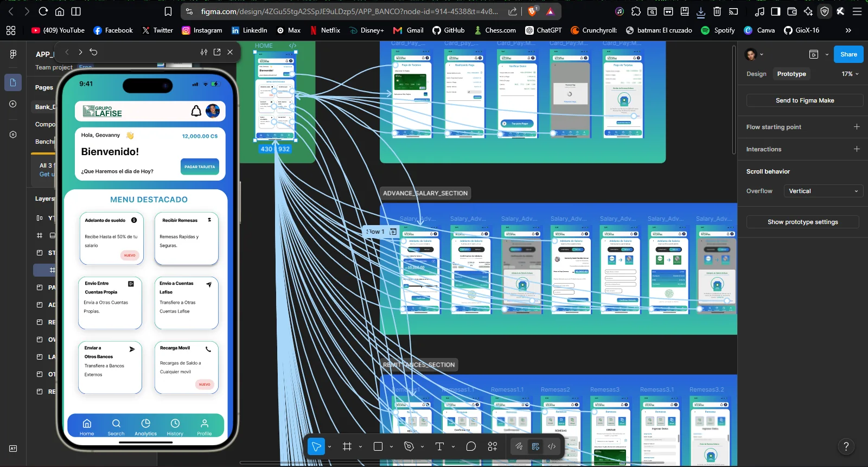The width and height of the screenshot is (868, 467).
Task: Toggle split view icon in browser
Action: click(76, 11)
